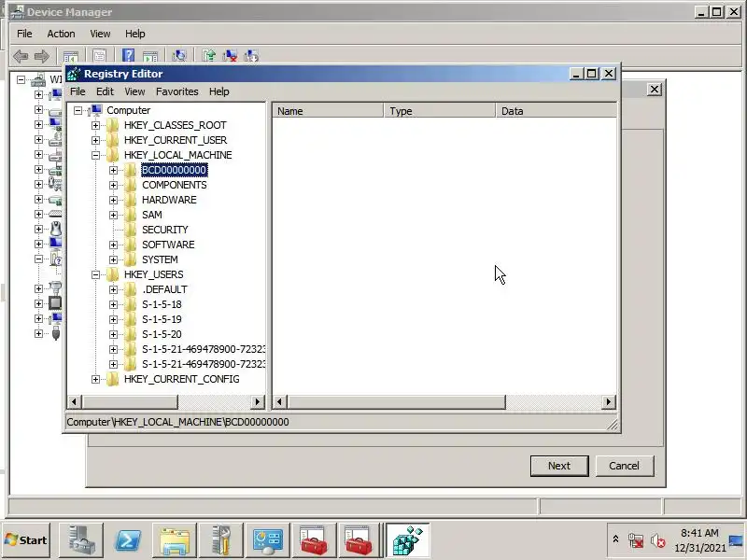Click the Next button in wizard dialog

tap(559, 466)
